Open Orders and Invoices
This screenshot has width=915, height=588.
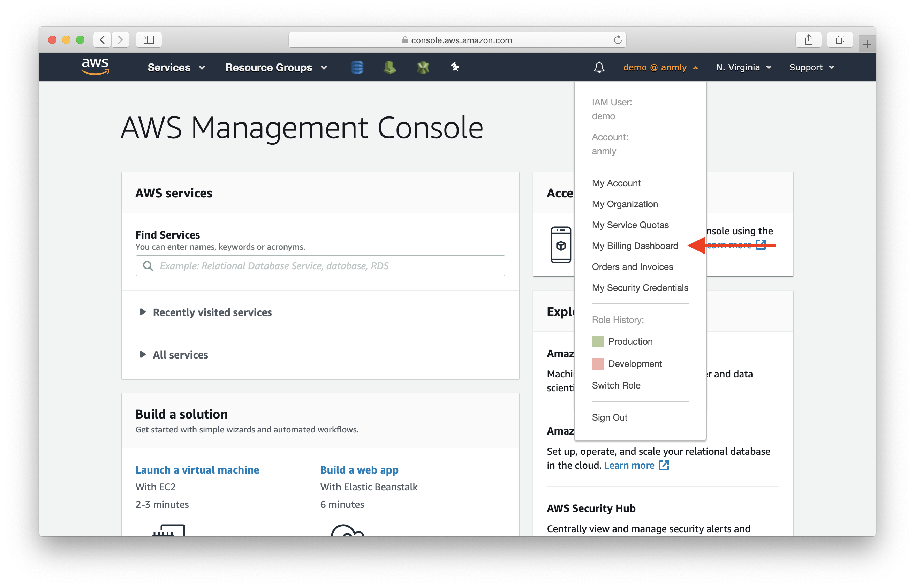tap(633, 267)
